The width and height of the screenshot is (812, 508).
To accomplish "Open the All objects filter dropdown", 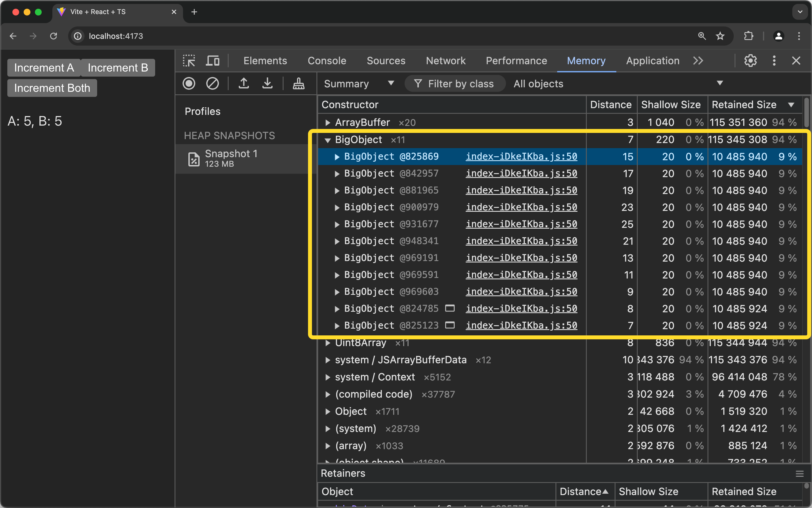I will tap(618, 84).
